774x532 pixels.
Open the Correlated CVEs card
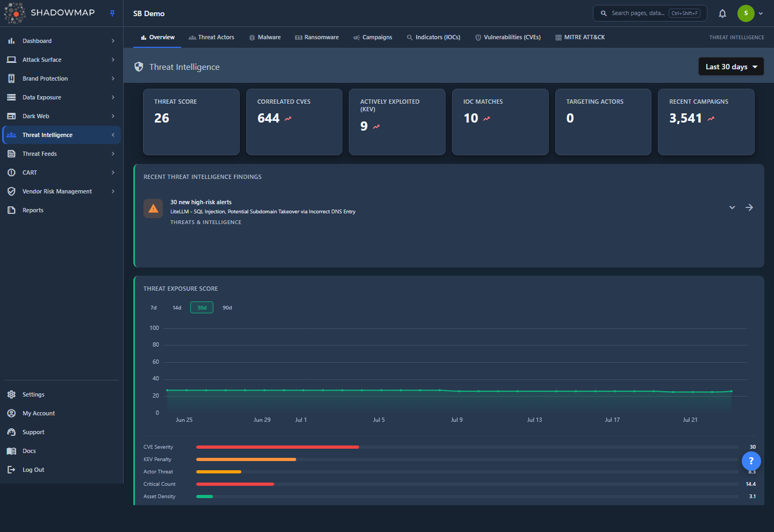[x=294, y=122]
